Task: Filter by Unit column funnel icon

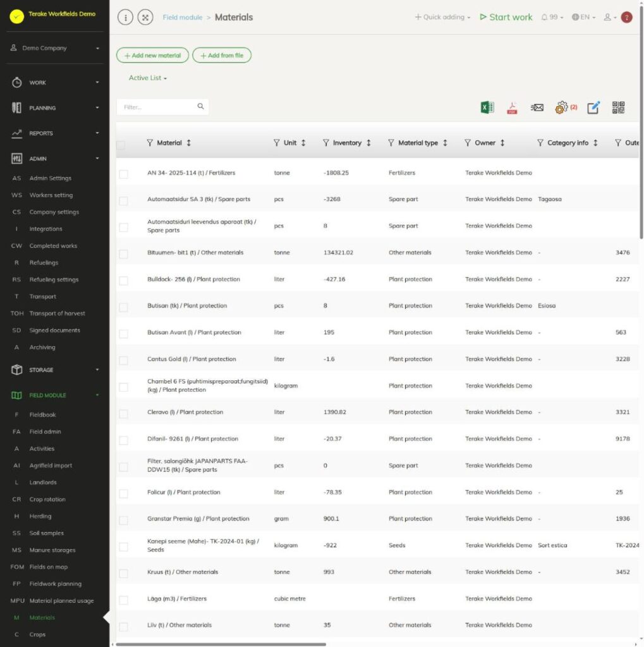Action: pyautogui.click(x=277, y=143)
